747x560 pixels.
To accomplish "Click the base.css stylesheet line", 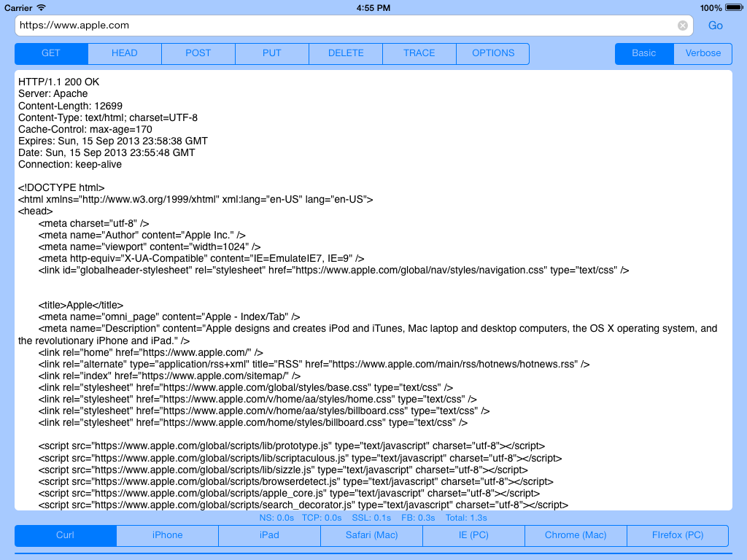I will point(246,388).
